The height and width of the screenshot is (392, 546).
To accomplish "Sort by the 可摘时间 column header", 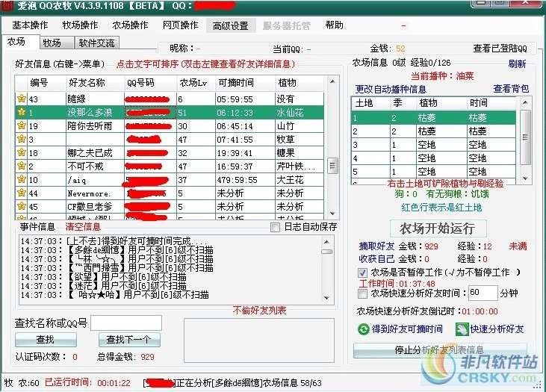I will (x=245, y=83).
